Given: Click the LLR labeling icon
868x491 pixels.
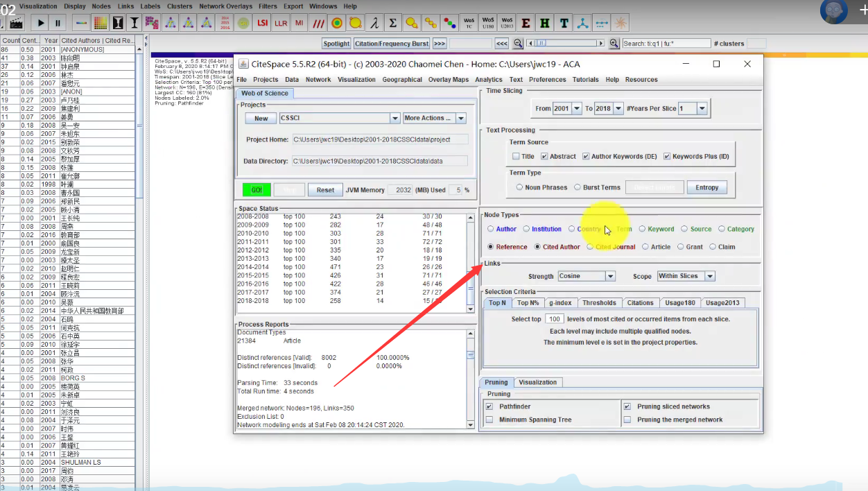Looking at the screenshot, I should pyautogui.click(x=281, y=23).
